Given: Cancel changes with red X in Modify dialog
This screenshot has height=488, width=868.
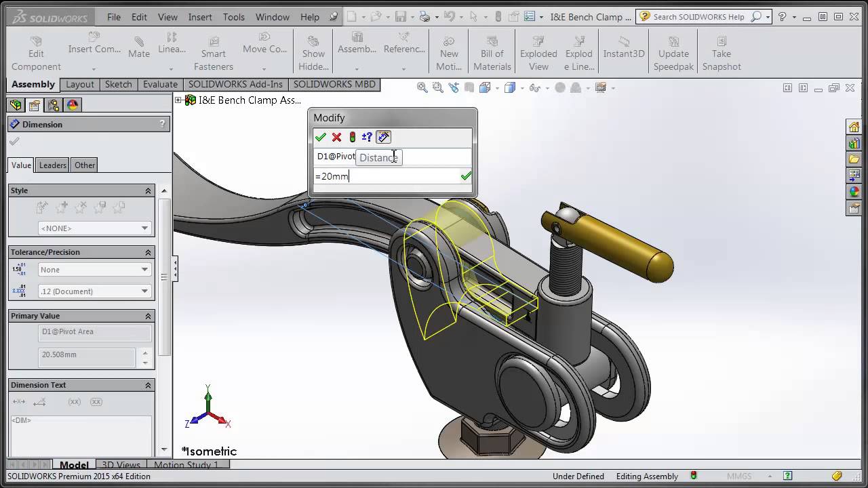Looking at the screenshot, I should [336, 137].
